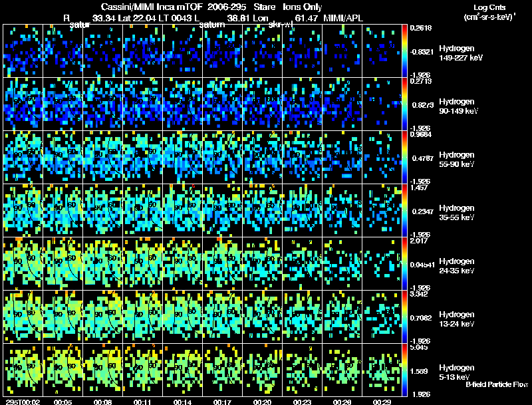Open the 5-13 keV panel at 00:05

[63, 370]
